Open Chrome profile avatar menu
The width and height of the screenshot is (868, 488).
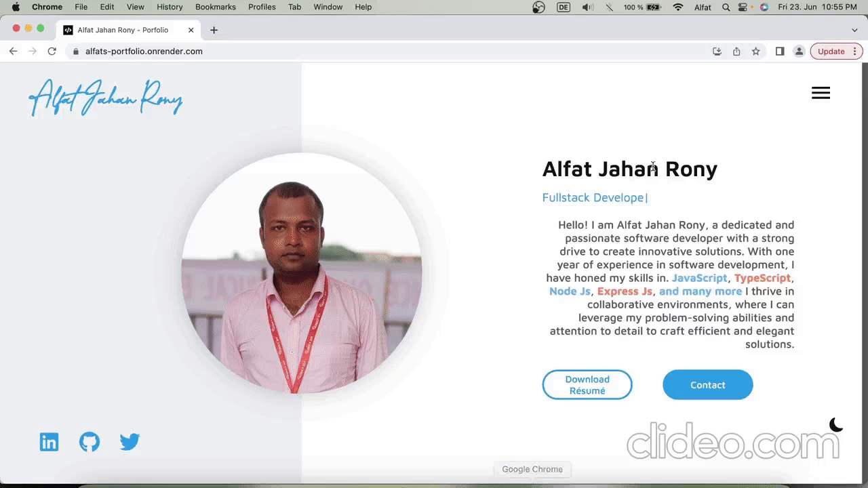(x=799, y=52)
